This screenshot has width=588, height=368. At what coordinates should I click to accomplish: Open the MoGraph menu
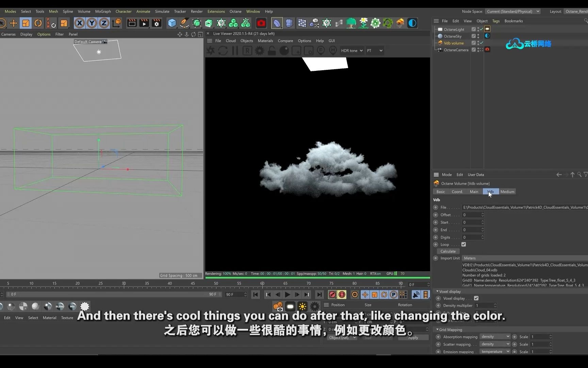click(x=103, y=12)
